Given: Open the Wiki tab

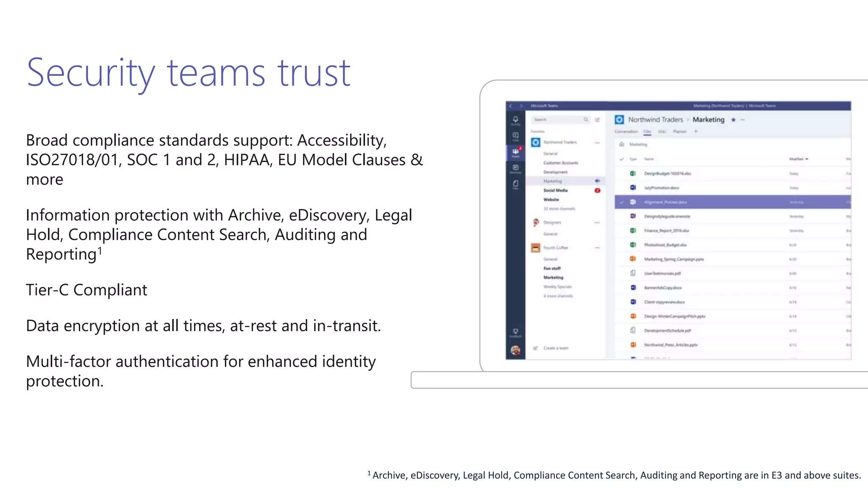Looking at the screenshot, I should [662, 132].
